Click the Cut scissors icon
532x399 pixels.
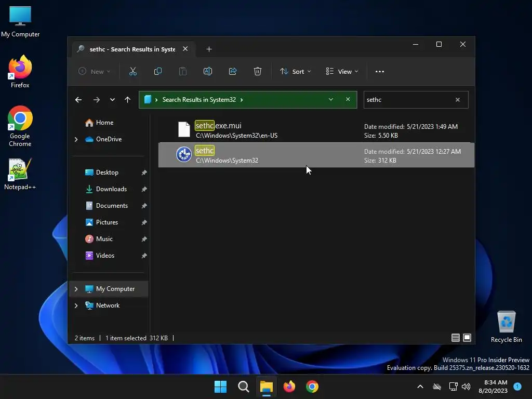click(132, 72)
